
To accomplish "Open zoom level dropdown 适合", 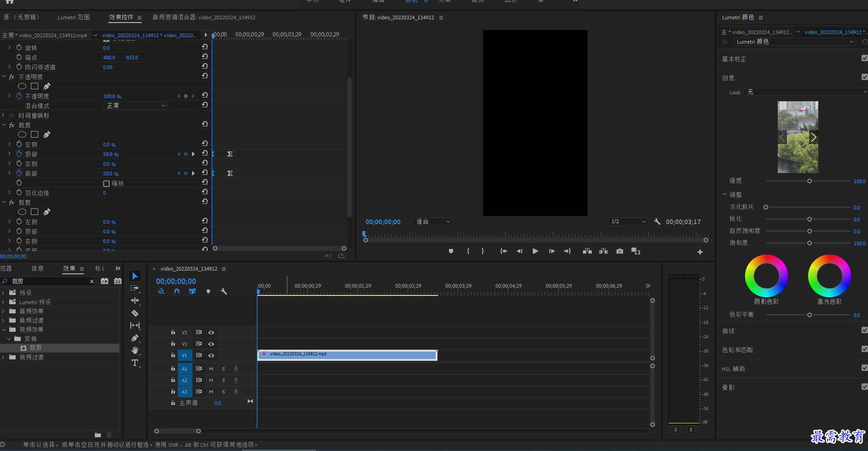I will (x=433, y=222).
